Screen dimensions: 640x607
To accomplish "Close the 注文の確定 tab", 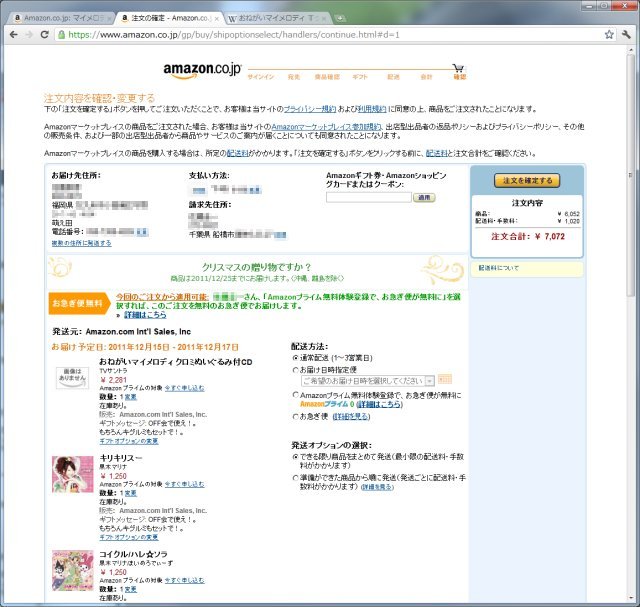I will tap(217, 19).
